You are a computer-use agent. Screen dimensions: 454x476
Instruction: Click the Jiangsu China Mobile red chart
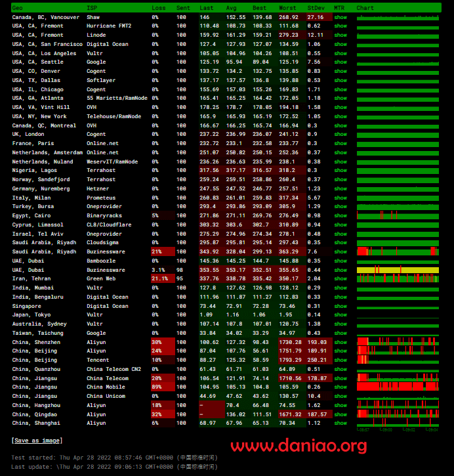398,387
